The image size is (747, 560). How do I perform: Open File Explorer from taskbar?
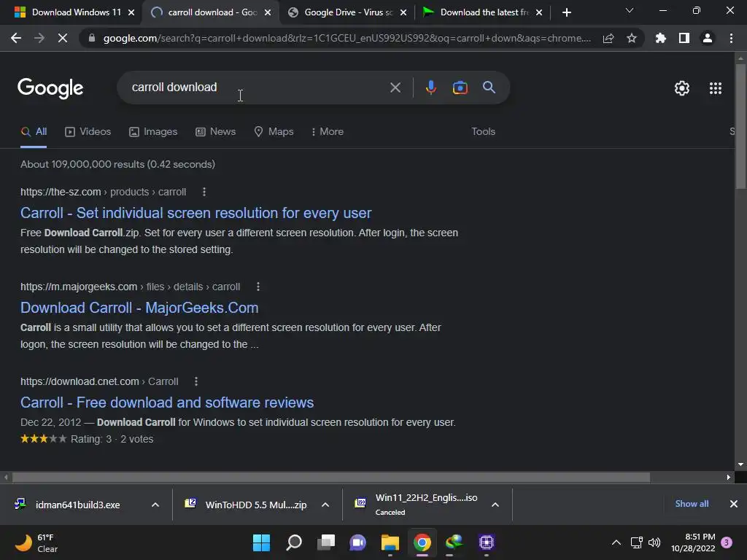tap(390, 542)
